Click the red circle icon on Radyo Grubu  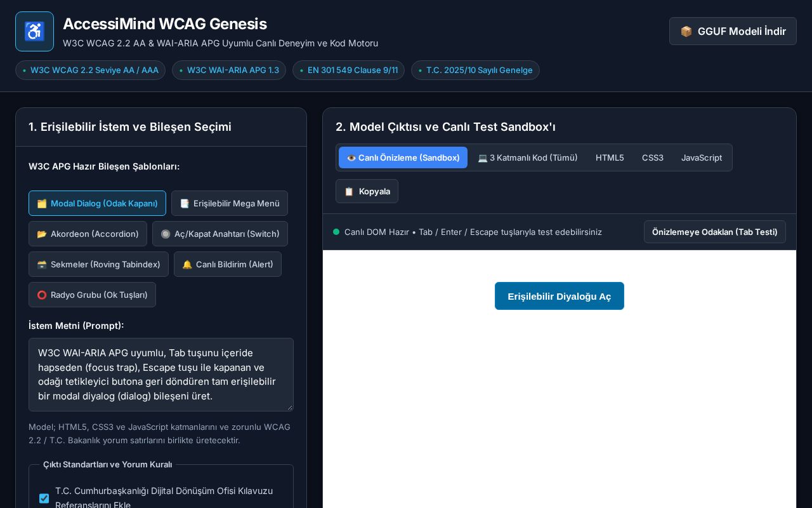tap(42, 295)
